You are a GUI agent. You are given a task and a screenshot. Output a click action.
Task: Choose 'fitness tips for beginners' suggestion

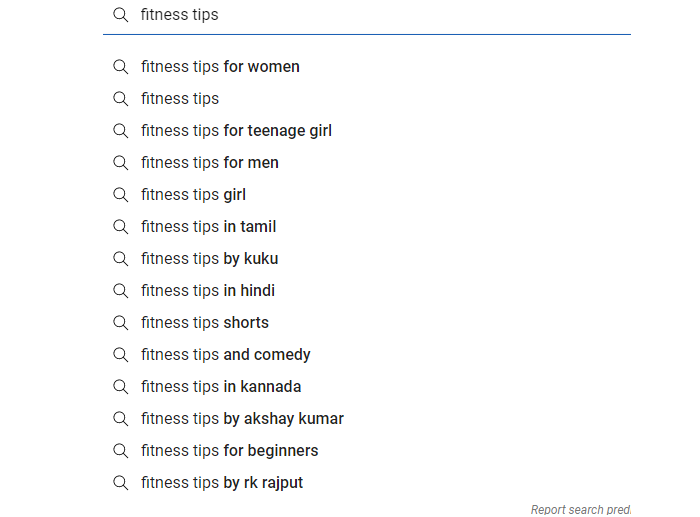point(230,451)
